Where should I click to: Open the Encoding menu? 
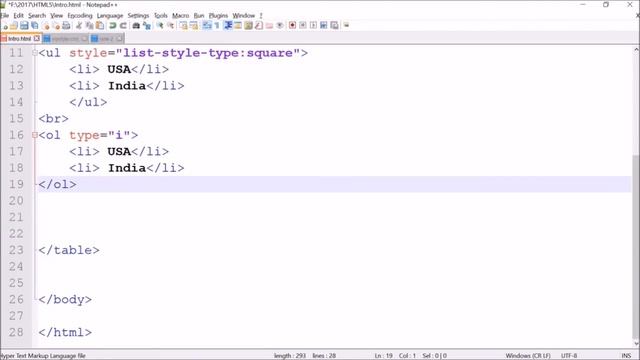80,16
